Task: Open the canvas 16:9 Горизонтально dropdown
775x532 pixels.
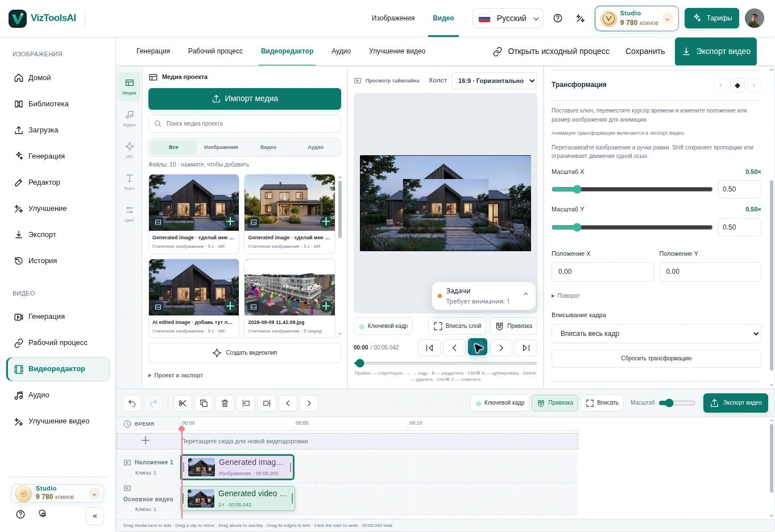Action: pos(495,81)
